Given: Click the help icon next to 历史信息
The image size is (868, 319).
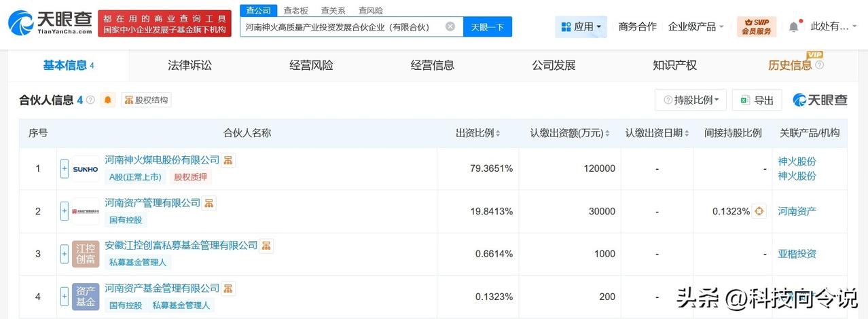Looking at the screenshot, I should point(819,65).
